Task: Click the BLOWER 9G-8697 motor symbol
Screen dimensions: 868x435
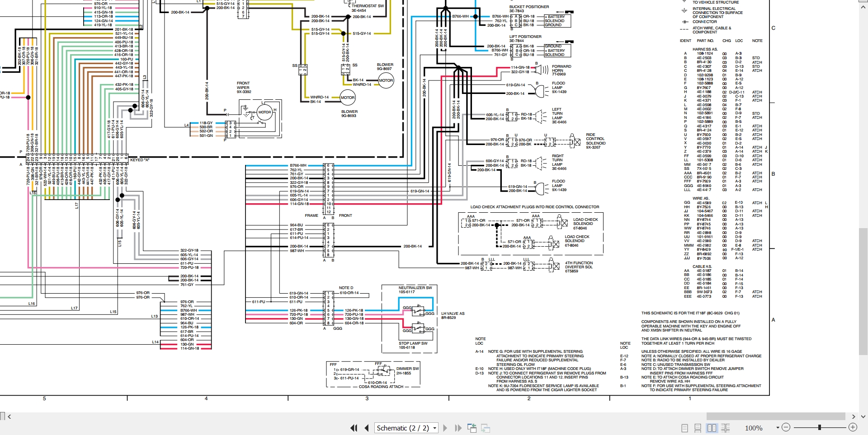Action: [386, 80]
